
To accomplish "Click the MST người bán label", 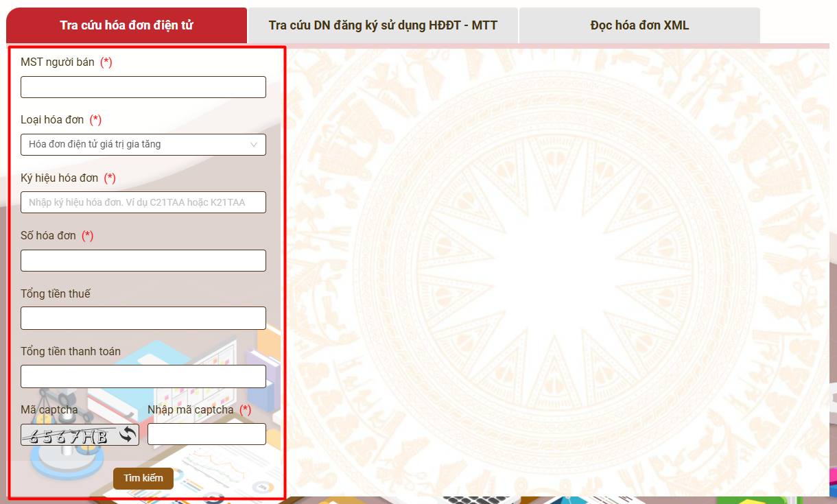I will point(58,62).
